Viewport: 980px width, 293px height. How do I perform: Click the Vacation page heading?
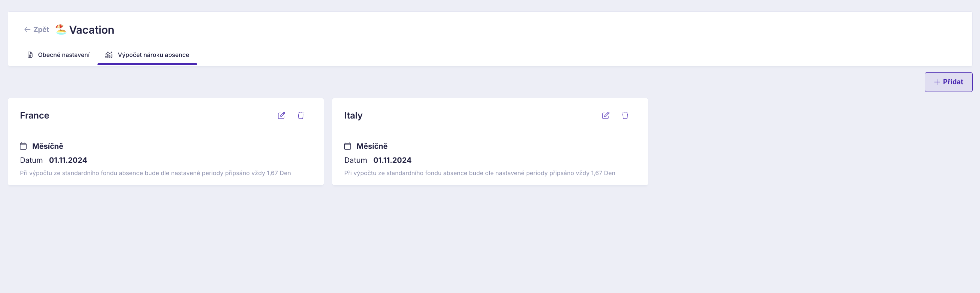point(92,30)
